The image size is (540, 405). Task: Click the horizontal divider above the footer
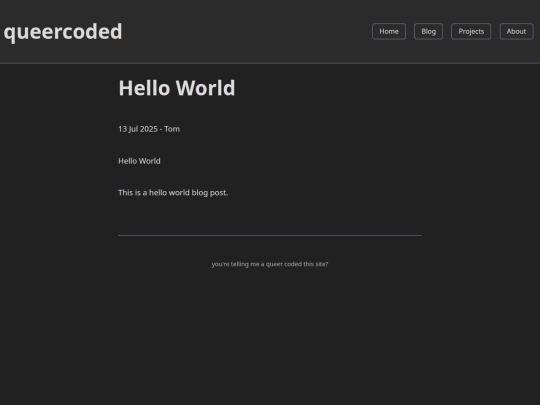tap(270, 236)
